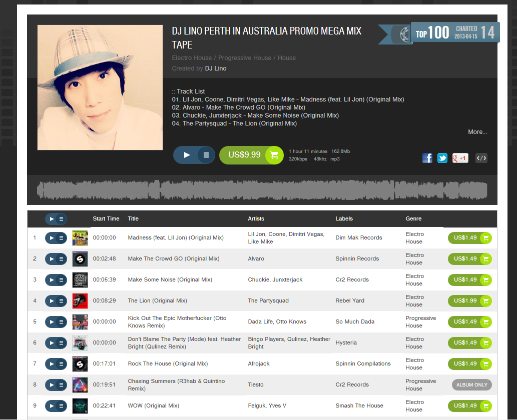Viewport: 517px width, 420px height.
Task: Open the queue menu for Kick Out The Epic
Action: pos(62,322)
